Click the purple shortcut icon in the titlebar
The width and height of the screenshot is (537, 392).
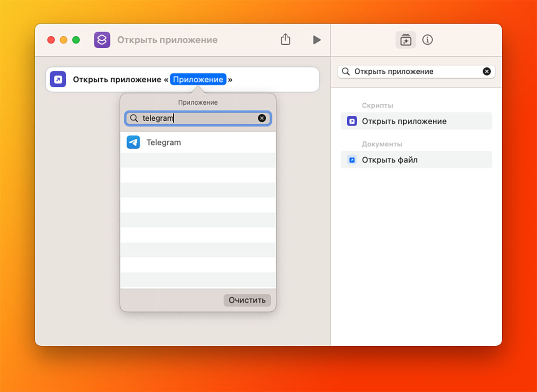[102, 40]
